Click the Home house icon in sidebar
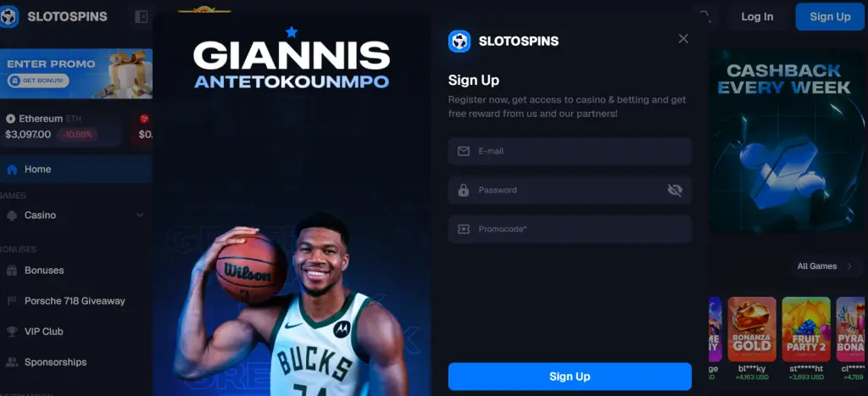Image resolution: width=868 pixels, height=396 pixels. click(x=12, y=170)
